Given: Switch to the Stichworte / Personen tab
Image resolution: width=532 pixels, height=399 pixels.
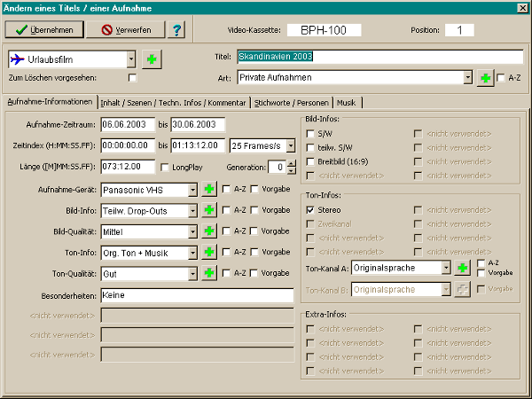Looking at the screenshot, I should pos(293,102).
